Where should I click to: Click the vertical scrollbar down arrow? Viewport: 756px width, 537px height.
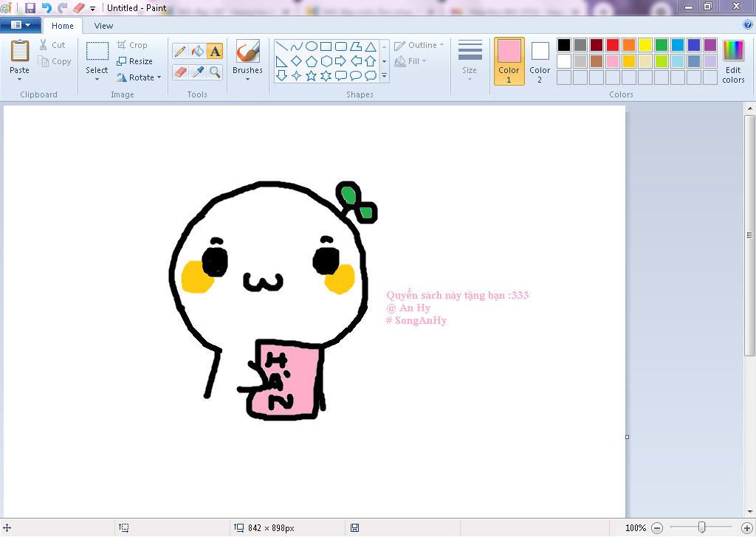tap(750, 511)
